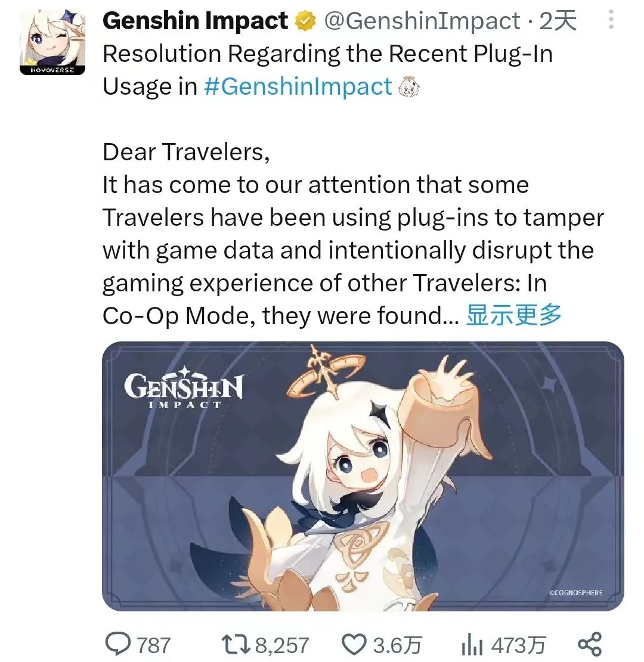Viewport: 644px width, 662px height.
Task: Click the reply bubble icon
Action: (x=118, y=645)
